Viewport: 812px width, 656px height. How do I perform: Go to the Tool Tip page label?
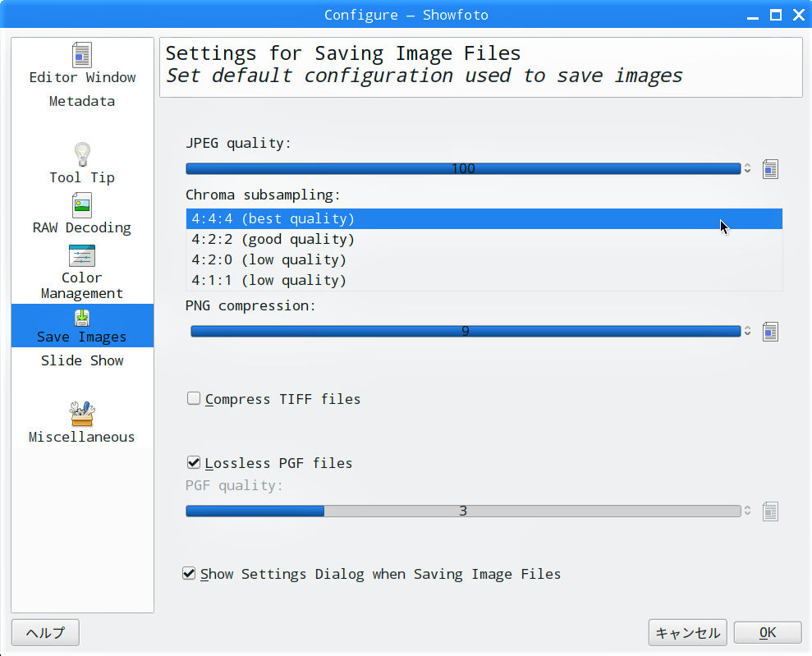click(82, 177)
